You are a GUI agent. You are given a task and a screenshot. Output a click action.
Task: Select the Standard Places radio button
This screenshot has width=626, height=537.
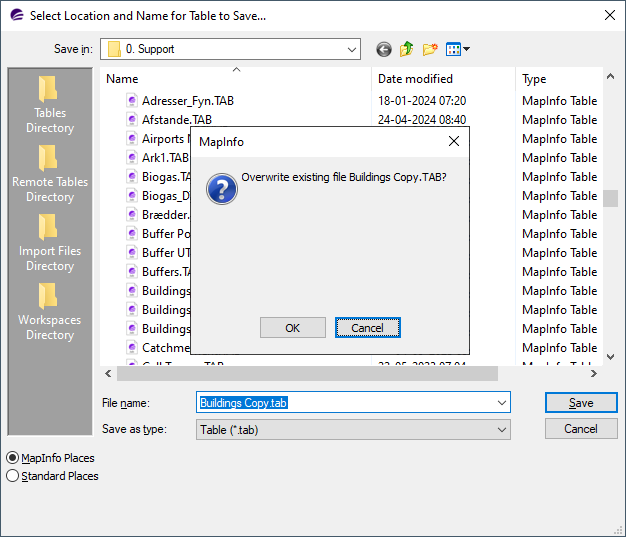[12, 476]
